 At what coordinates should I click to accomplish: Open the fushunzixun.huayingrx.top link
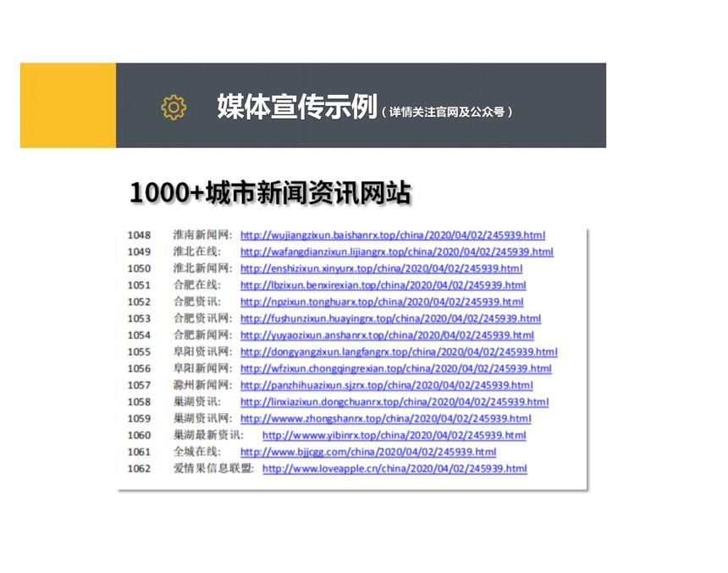[x=391, y=318]
